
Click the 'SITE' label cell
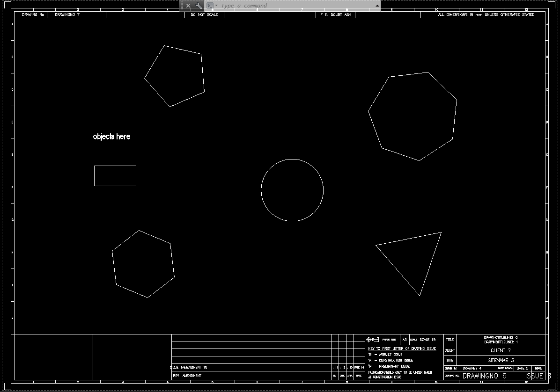point(450,360)
